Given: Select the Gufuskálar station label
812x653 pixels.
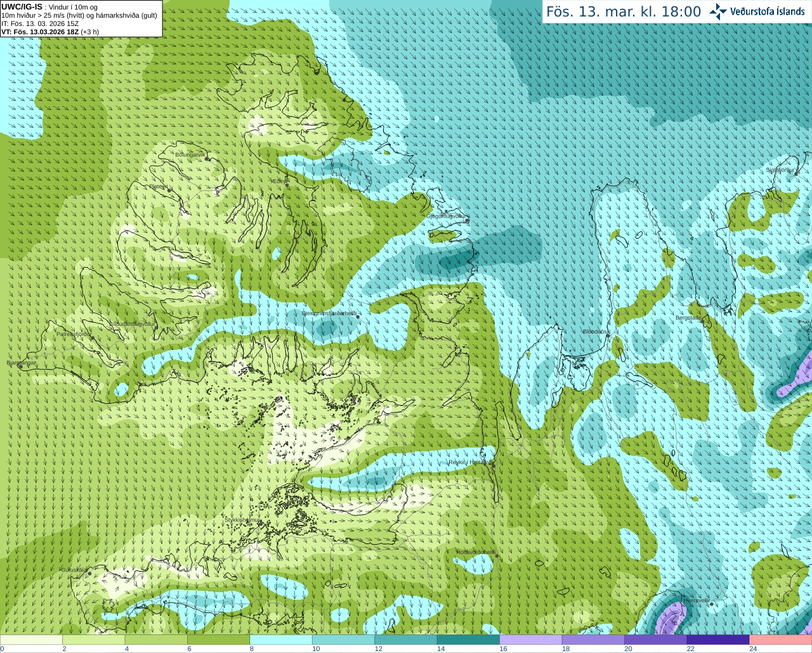Looking at the screenshot, I should click(x=74, y=570).
